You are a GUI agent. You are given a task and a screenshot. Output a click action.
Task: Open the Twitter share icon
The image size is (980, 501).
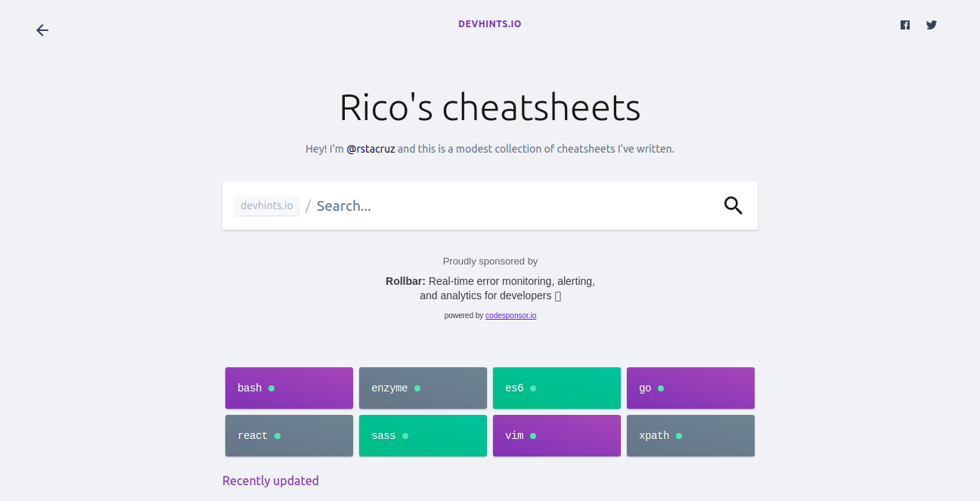(x=932, y=25)
